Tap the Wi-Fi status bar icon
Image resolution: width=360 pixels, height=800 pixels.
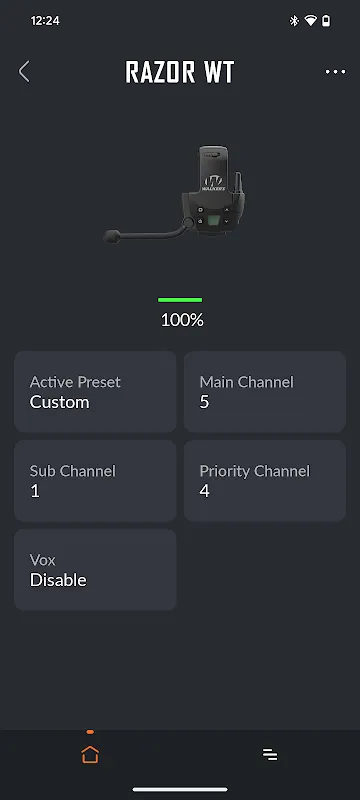coord(310,21)
